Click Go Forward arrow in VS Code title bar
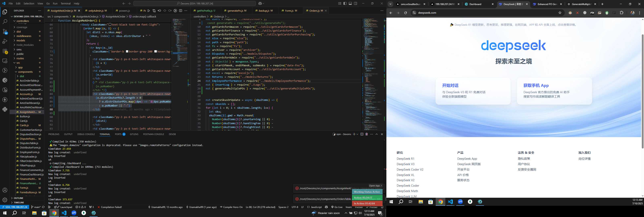This screenshot has width=644, height=217. pyautogui.click(x=129, y=3)
